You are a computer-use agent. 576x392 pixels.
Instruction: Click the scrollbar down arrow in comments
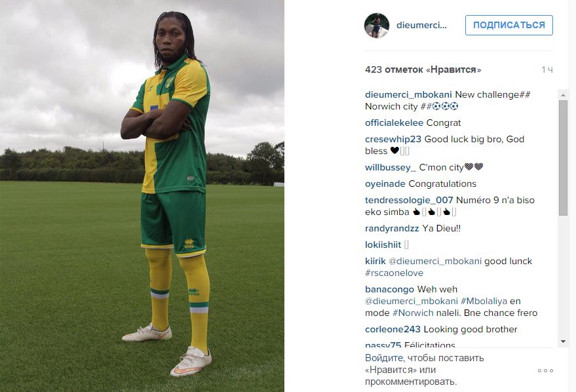click(563, 342)
